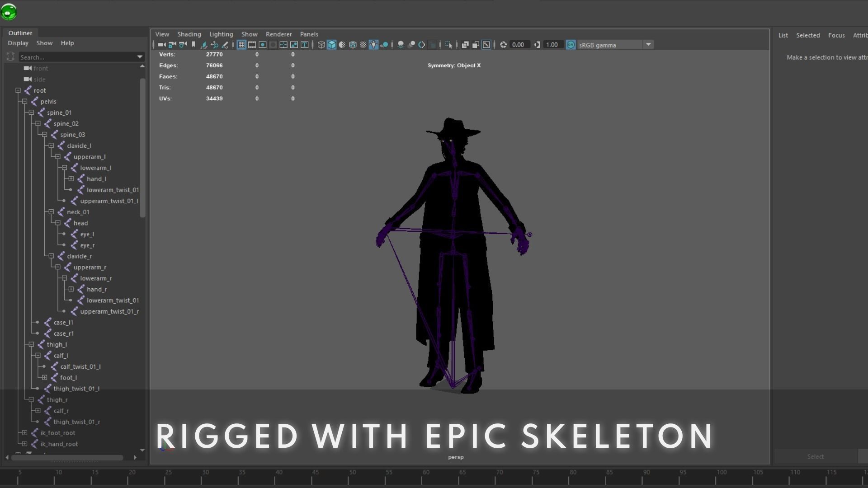The image size is (868, 488).
Task: Click the Multisample Anti-aliasing icon
Action: click(422, 45)
